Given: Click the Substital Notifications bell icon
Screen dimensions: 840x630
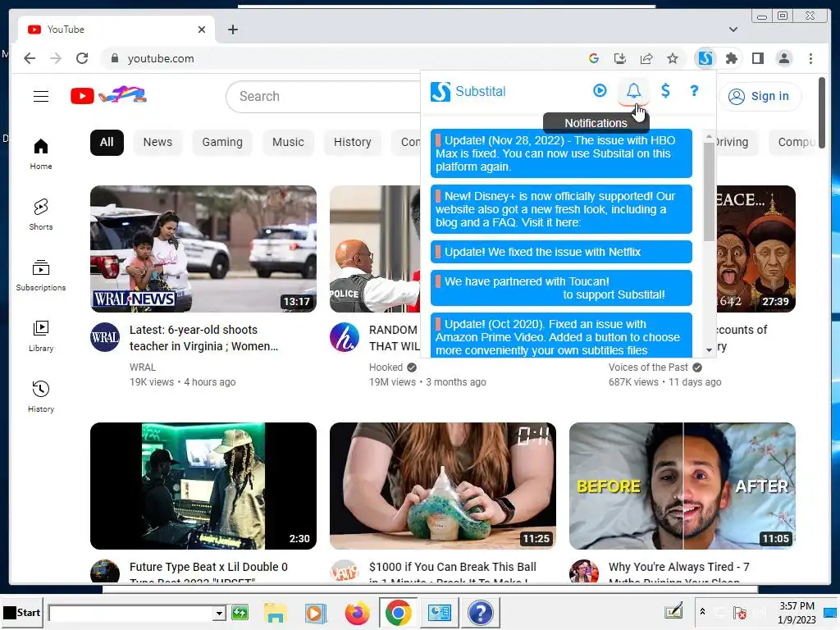Looking at the screenshot, I should pos(633,90).
